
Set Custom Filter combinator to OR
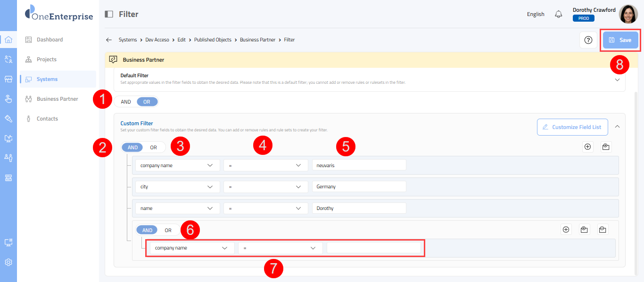[154, 147]
